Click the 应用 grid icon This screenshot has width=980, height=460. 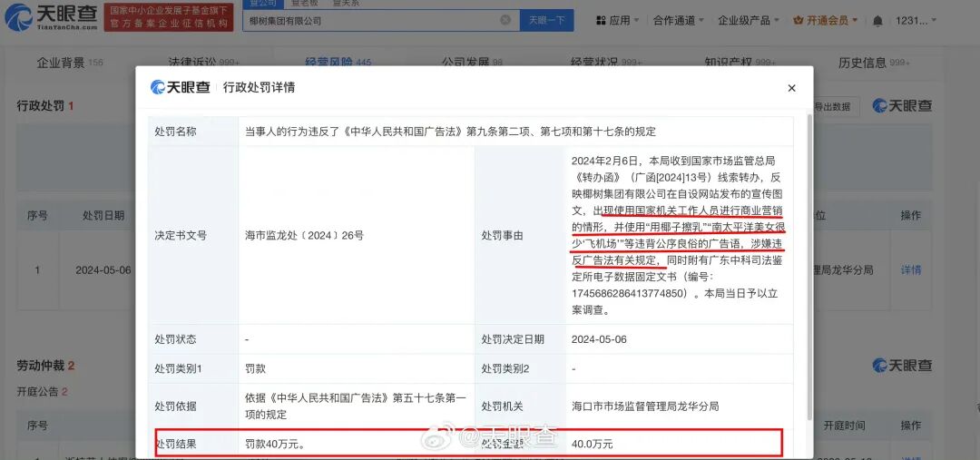pyautogui.click(x=601, y=21)
